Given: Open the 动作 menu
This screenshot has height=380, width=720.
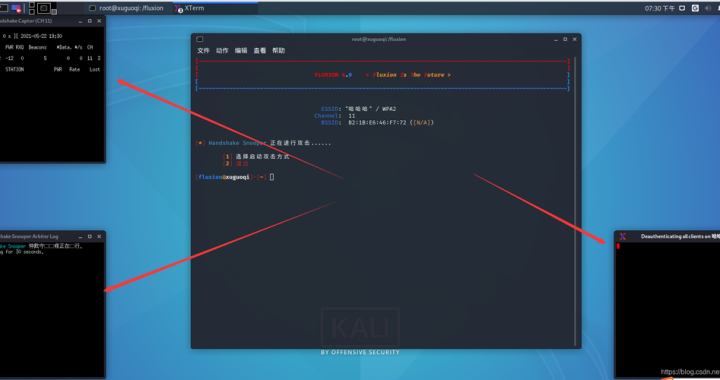Looking at the screenshot, I should coord(222,50).
